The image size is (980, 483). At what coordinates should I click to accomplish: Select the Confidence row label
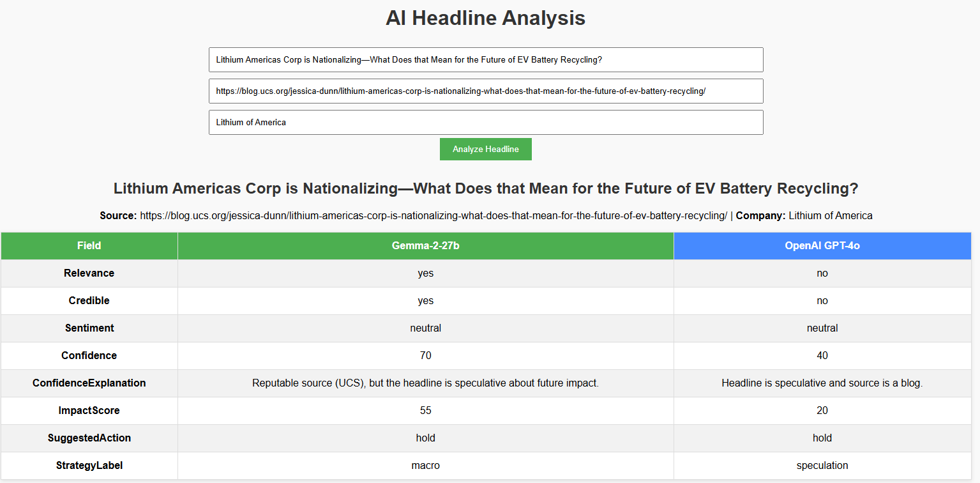pyautogui.click(x=89, y=356)
